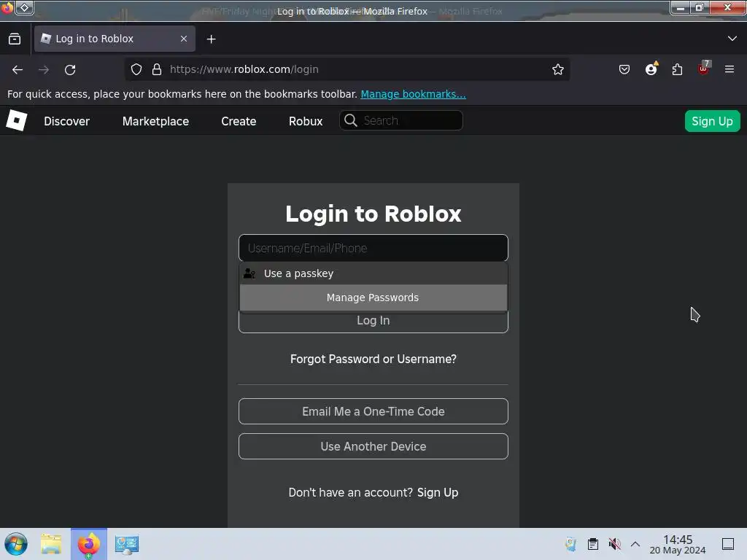Screen dimensions: 747x560
Task: Click the window menu icon in title bar
Action: tap(7, 7)
